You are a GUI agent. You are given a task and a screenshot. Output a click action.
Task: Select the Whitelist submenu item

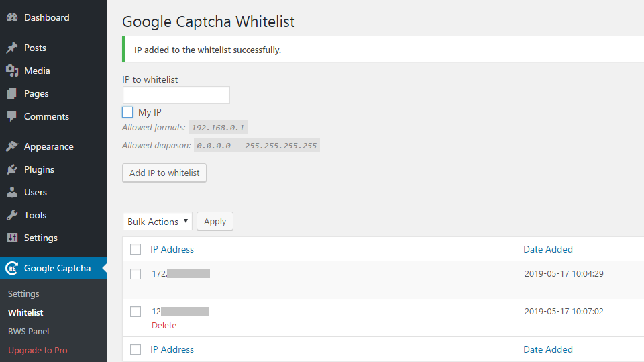pos(25,313)
